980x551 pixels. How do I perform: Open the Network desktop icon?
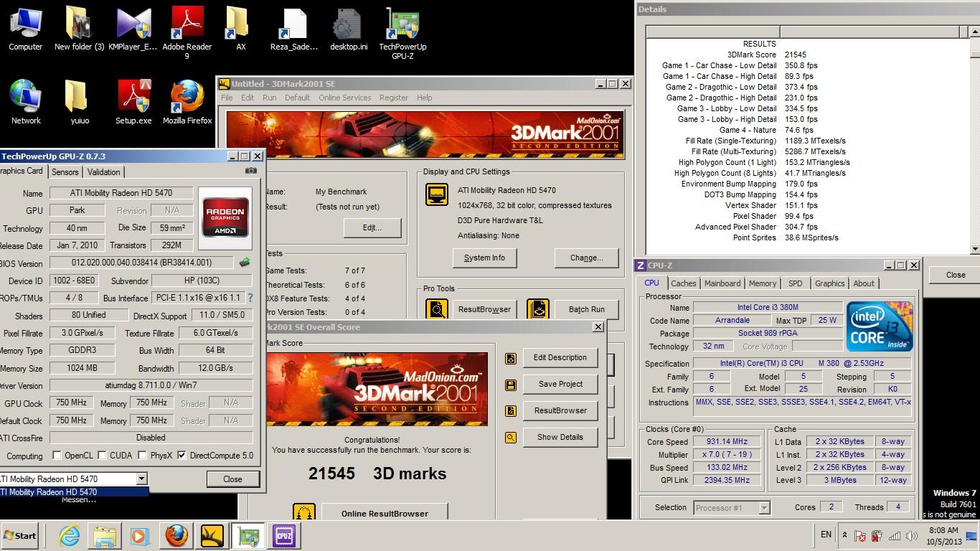click(x=26, y=102)
